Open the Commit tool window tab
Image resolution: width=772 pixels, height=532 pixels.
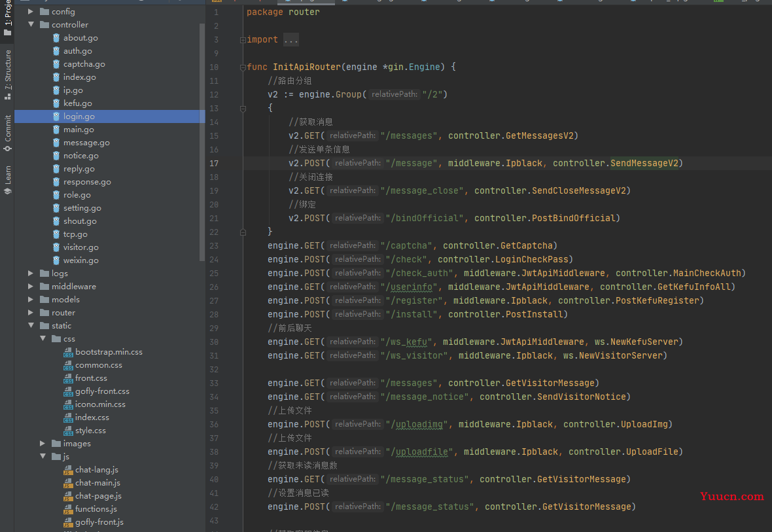pos(7,133)
